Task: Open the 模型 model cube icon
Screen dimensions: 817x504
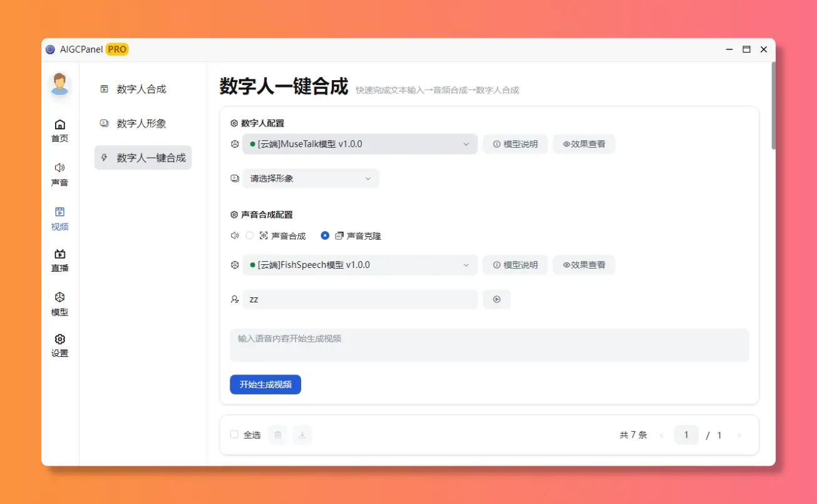Action: 60,297
